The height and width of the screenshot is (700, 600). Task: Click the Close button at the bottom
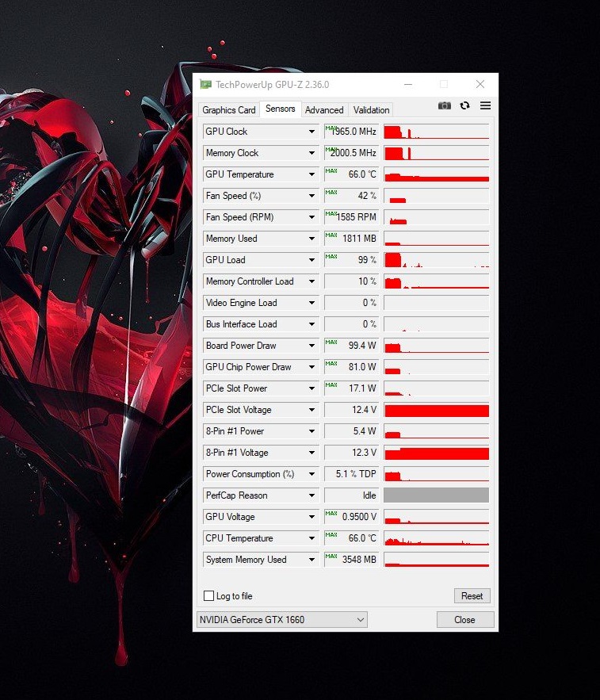(x=464, y=620)
